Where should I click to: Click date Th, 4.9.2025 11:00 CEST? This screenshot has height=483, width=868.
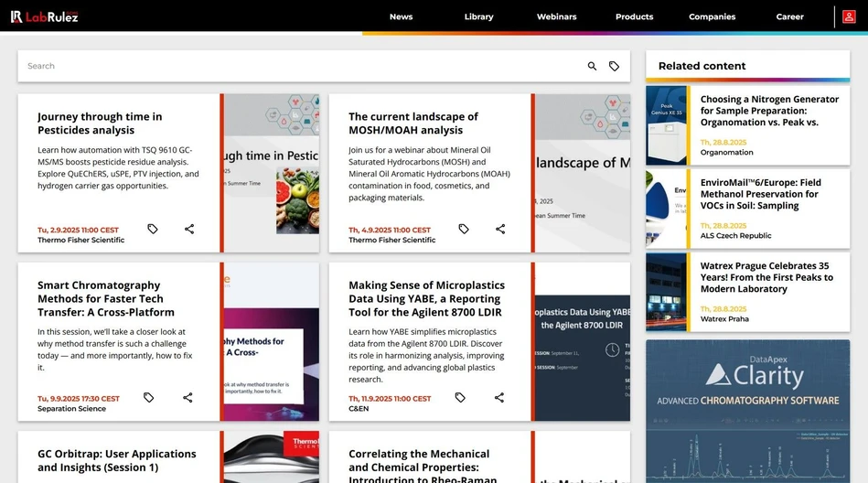(x=390, y=230)
